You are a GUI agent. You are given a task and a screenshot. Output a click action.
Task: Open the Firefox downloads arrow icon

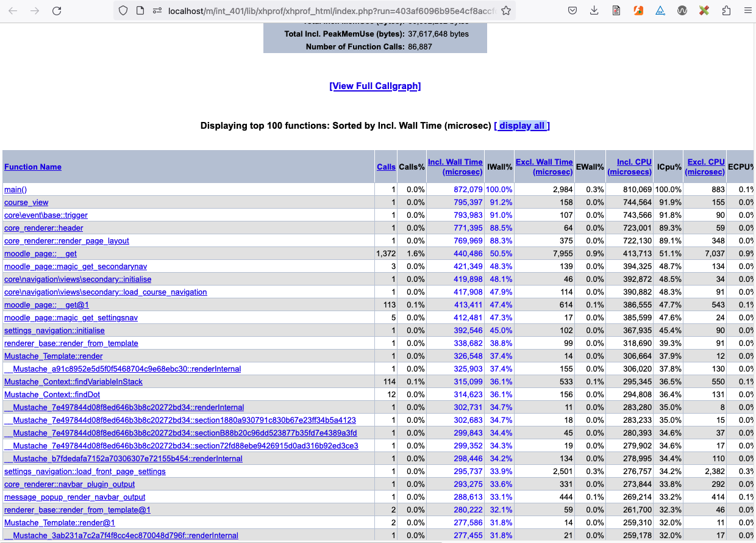coord(594,10)
